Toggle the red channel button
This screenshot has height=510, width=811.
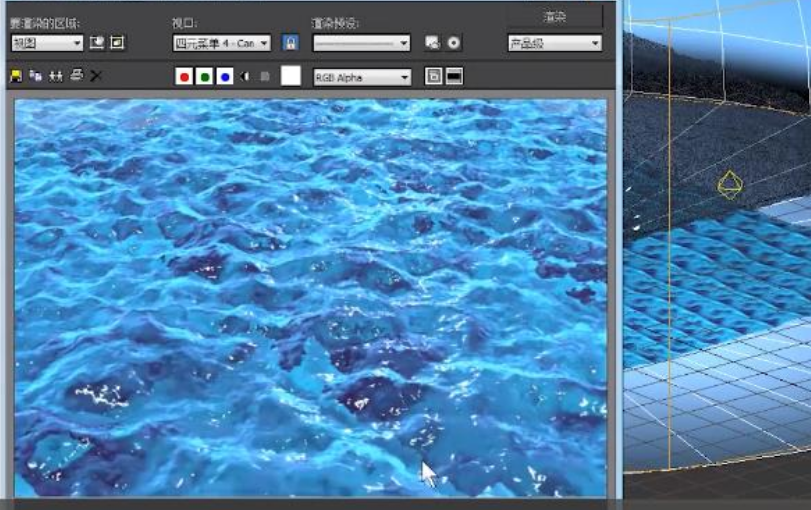click(x=184, y=77)
